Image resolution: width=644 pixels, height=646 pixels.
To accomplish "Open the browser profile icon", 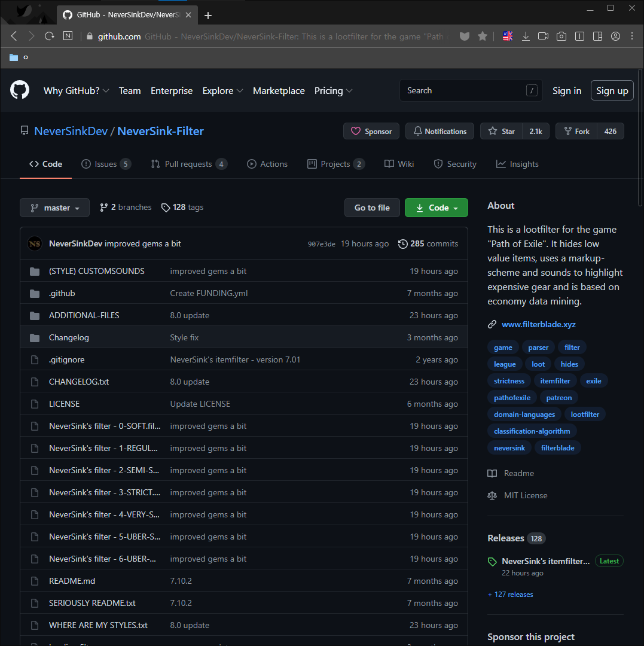I will 615,36.
